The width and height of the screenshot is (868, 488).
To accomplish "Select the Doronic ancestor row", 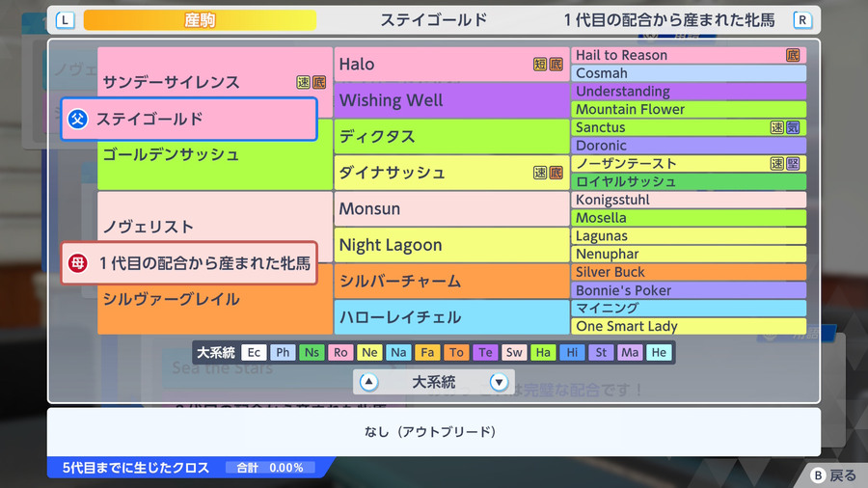I will 689,146.
